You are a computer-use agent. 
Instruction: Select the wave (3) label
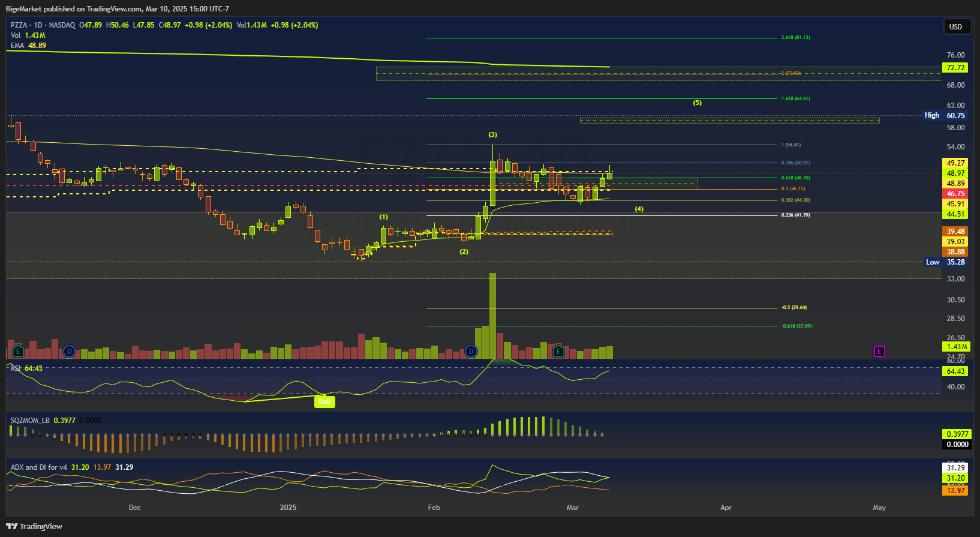pos(492,134)
